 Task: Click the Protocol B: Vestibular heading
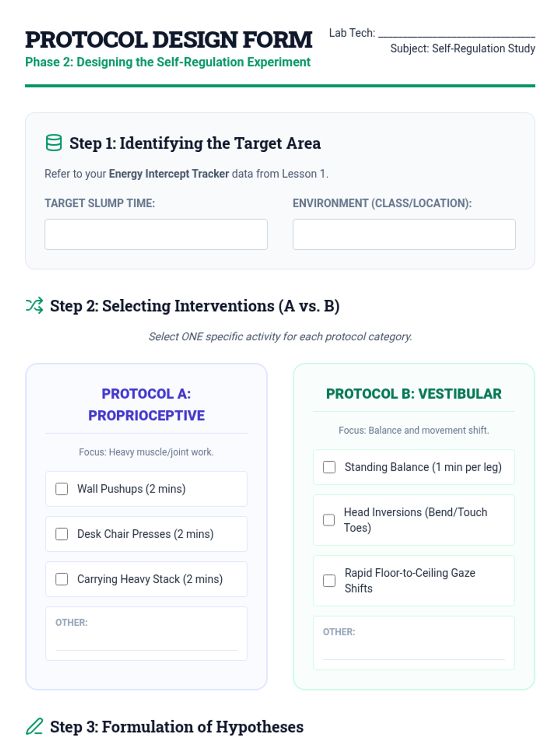tap(413, 394)
